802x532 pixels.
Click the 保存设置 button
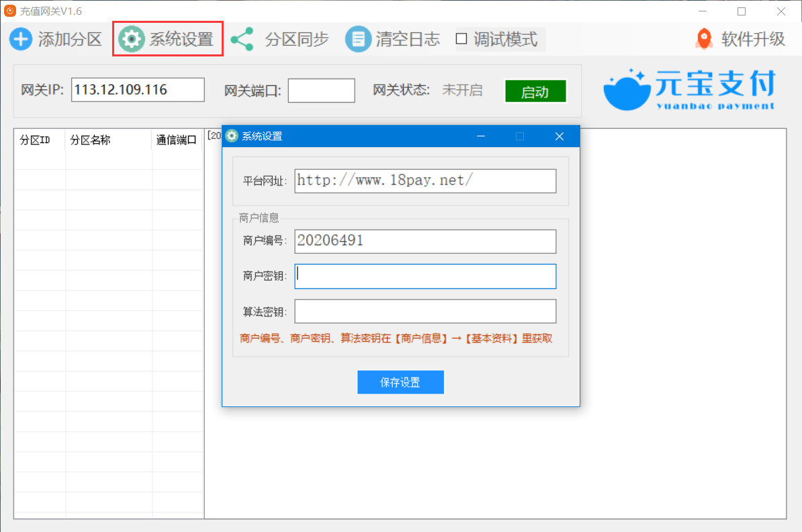tap(400, 382)
